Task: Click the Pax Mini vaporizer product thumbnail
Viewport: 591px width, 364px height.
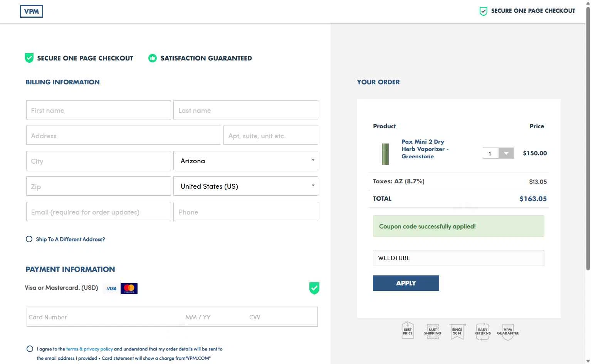Action: coord(385,154)
